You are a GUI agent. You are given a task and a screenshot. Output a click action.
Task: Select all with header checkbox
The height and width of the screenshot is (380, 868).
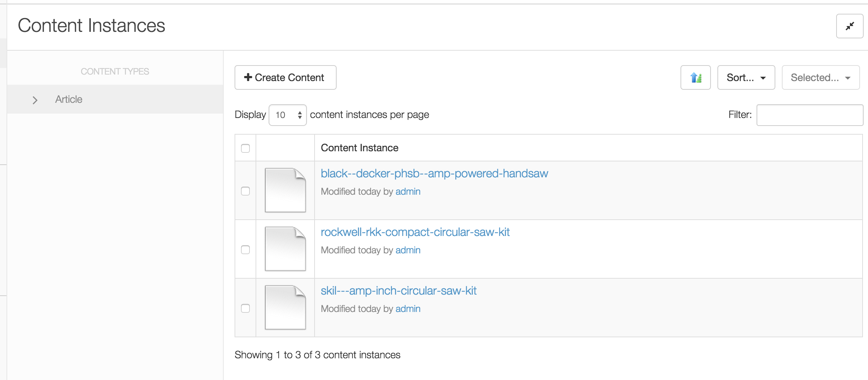point(245,148)
